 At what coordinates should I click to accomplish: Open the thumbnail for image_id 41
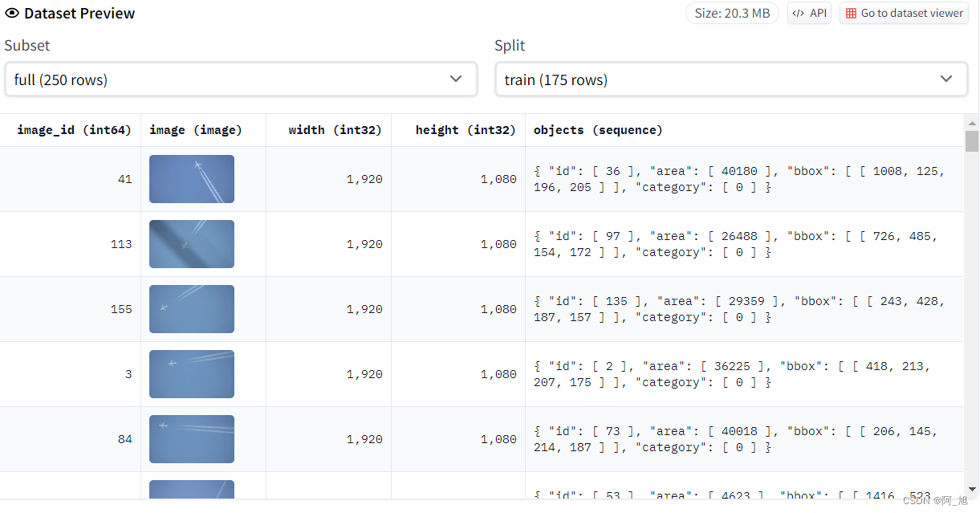pyautogui.click(x=192, y=179)
